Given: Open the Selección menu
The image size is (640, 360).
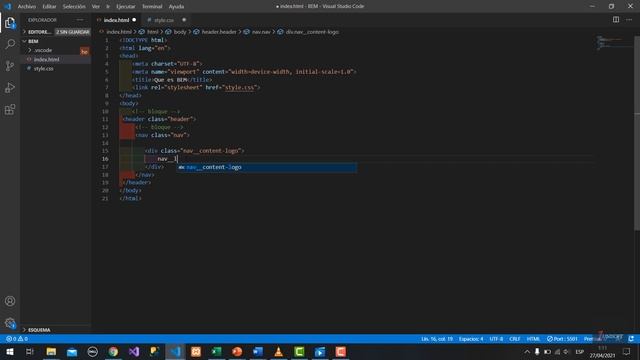Looking at the screenshot, I should [74, 6].
